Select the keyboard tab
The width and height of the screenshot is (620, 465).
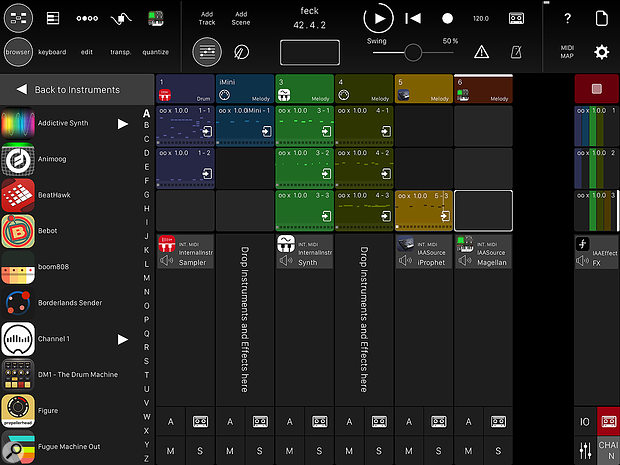point(52,52)
